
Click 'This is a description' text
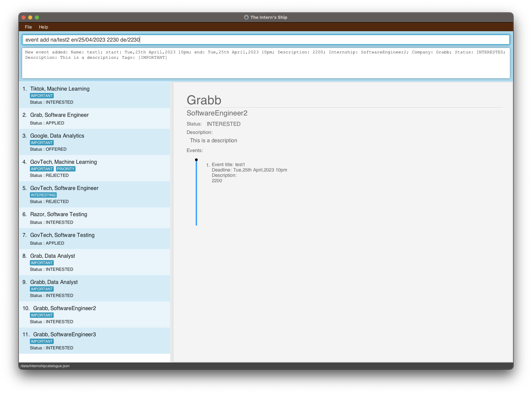click(213, 141)
